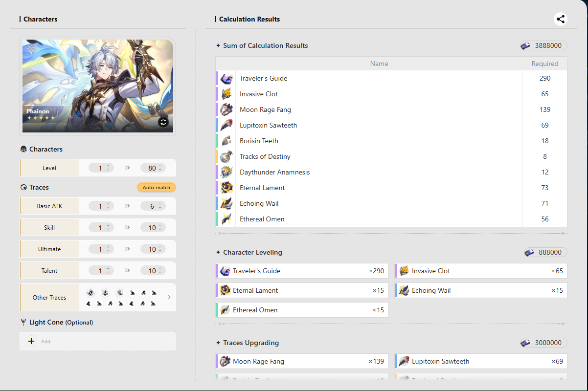Image resolution: width=588 pixels, height=391 pixels.
Task: Click the Traces Upgrading section heading
Action: click(251, 343)
